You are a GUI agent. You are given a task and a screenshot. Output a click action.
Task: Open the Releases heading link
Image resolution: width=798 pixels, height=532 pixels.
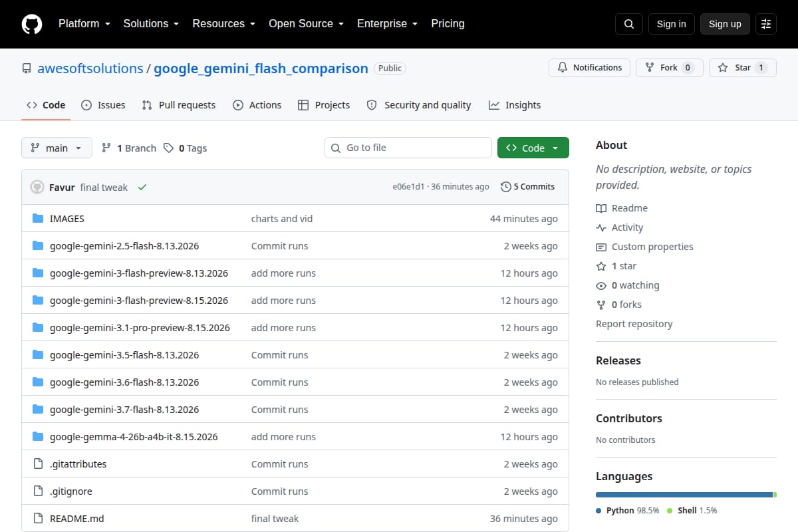tap(618, 360)
